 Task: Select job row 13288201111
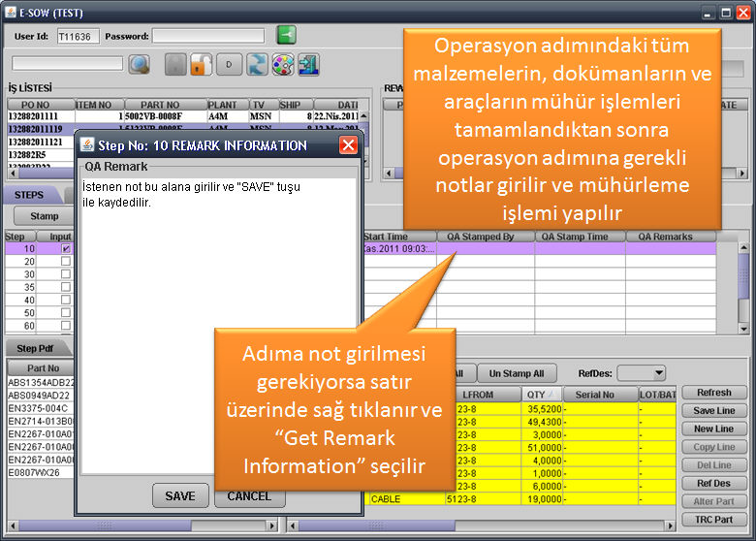coord(183,116)
